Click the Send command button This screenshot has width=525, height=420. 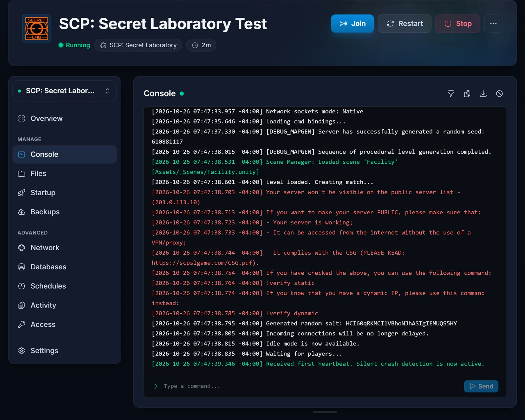click(481, 386)
